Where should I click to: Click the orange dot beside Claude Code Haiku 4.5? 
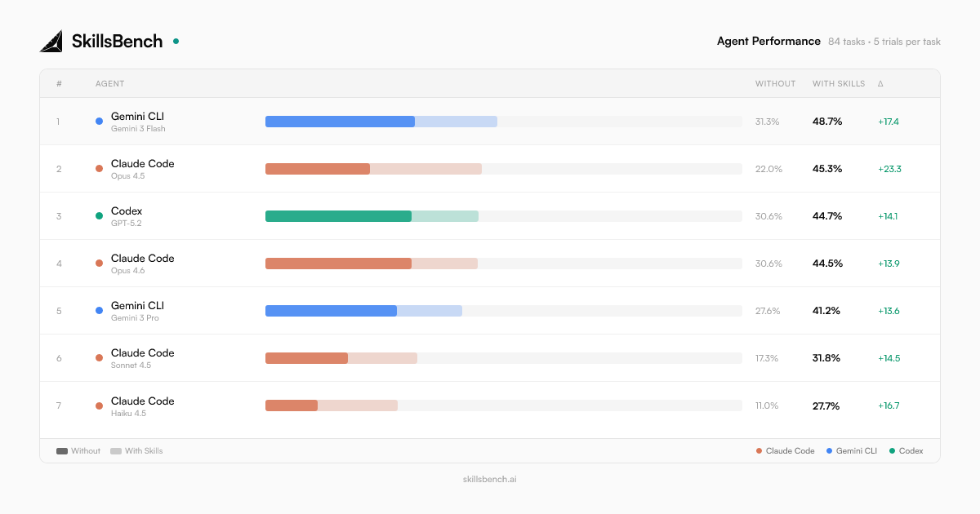(99, 405)
